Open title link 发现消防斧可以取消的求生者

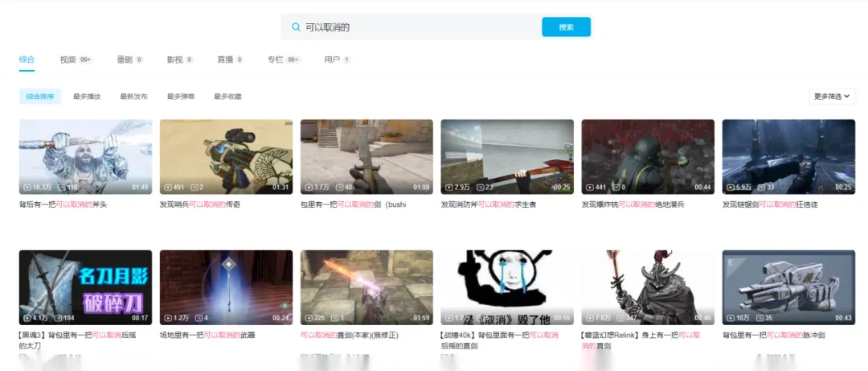pyautogui.click(x=489, y=204)
